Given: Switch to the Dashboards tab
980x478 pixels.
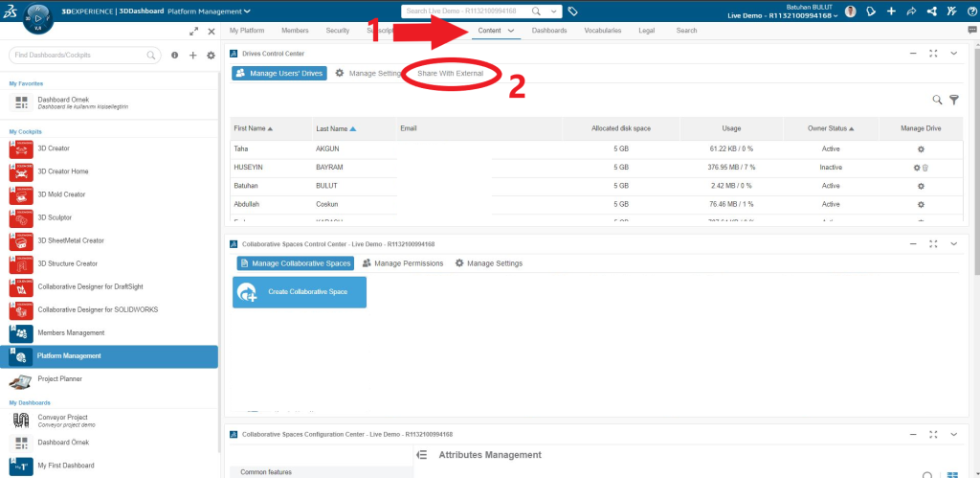Looking at the screenshot, I should [x=548, y=31].
